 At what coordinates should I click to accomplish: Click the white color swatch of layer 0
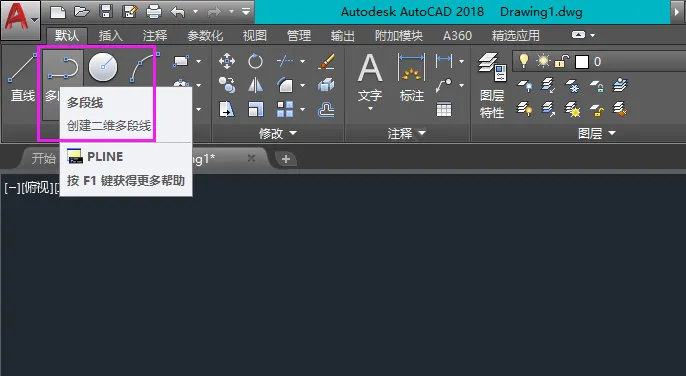coord(581,62)
